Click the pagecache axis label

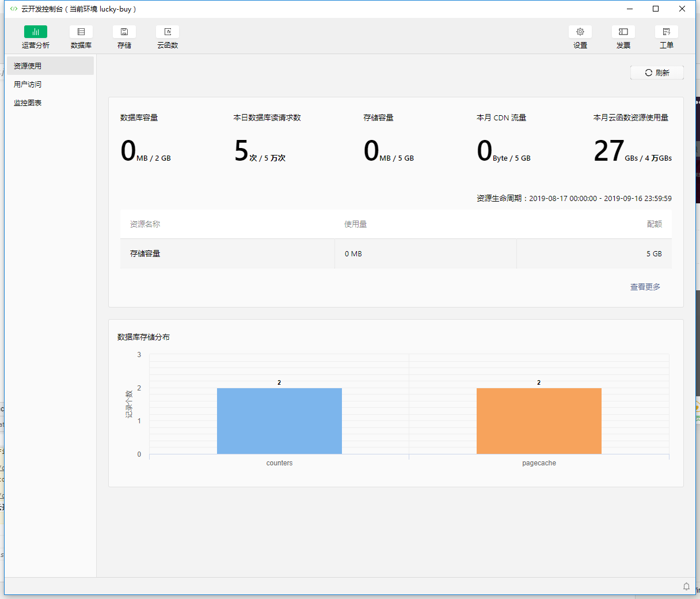click(539, 463)
